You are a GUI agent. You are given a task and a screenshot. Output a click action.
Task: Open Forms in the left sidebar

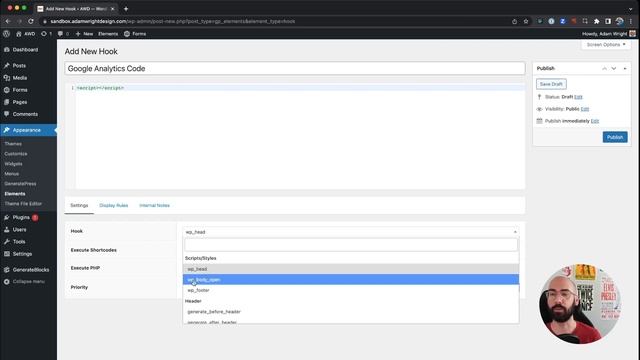20,90
